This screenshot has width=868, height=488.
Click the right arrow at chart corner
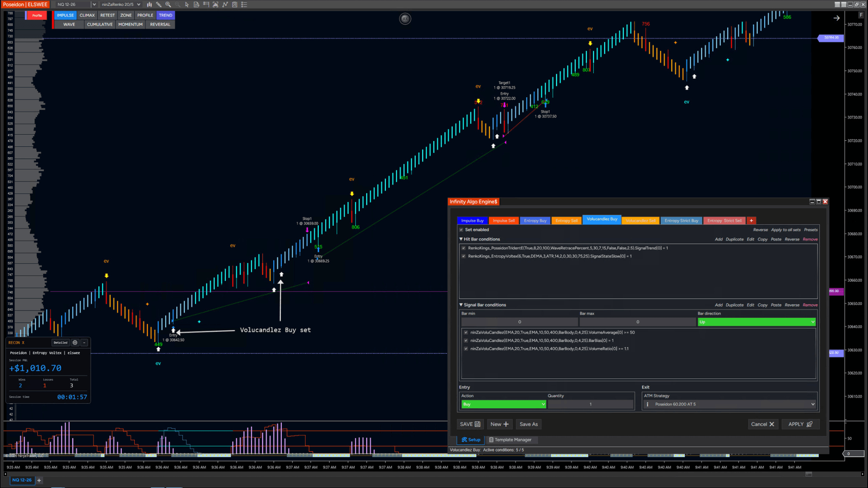point(837,18)
